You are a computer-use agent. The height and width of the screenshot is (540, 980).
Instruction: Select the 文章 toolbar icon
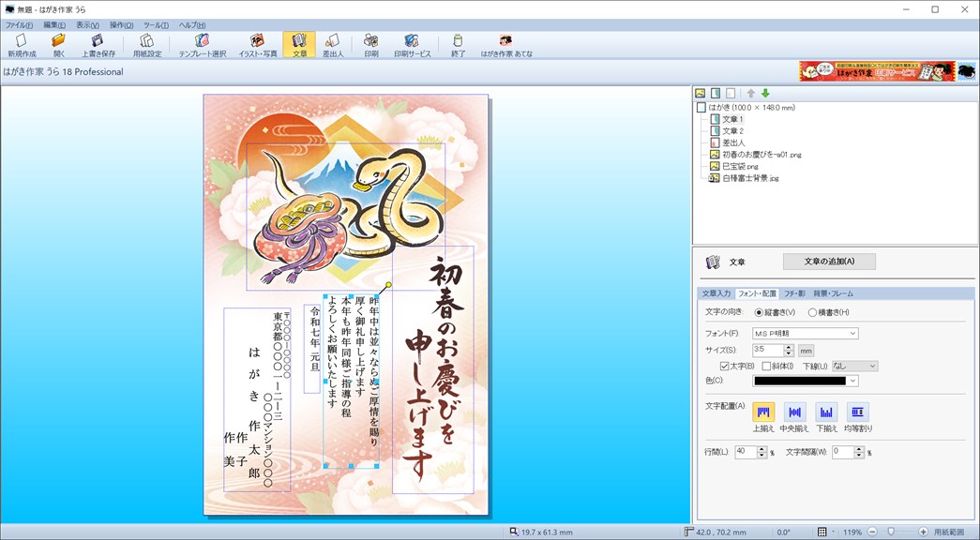pyautogui.click(x=299, y=45)
